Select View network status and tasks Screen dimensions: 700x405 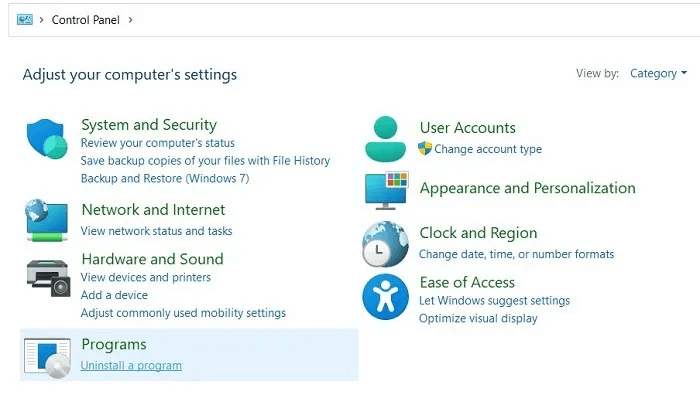(x=156, y=231)
